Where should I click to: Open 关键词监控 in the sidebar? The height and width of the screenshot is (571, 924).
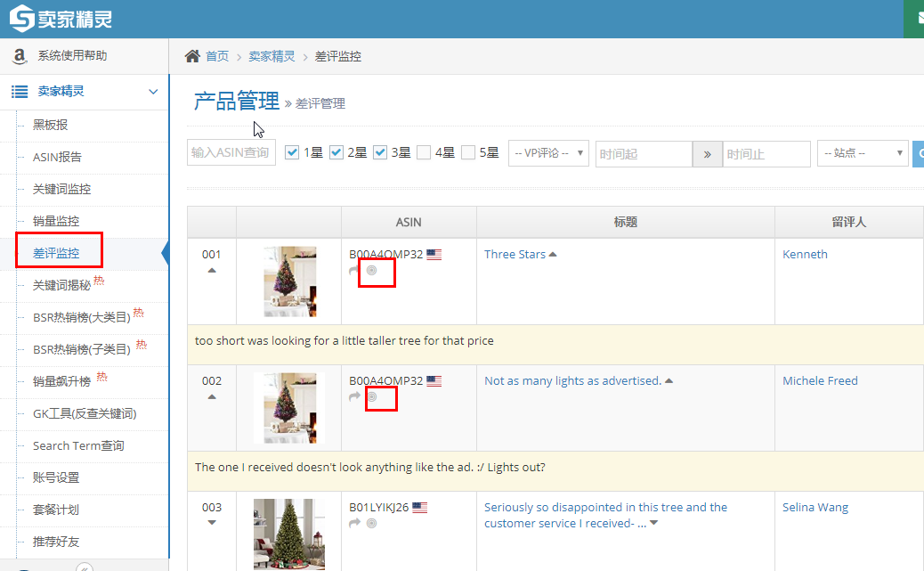click(x=61, y=189)
